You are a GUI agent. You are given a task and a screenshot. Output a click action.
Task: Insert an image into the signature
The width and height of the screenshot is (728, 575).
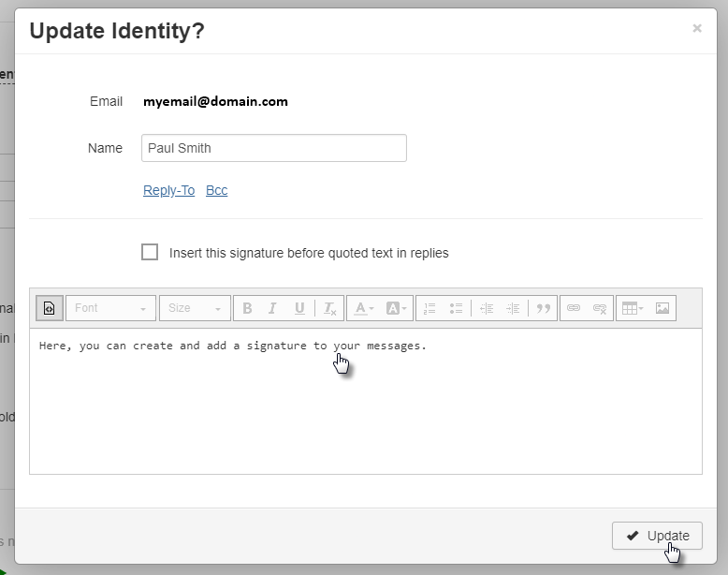[662, 308]
